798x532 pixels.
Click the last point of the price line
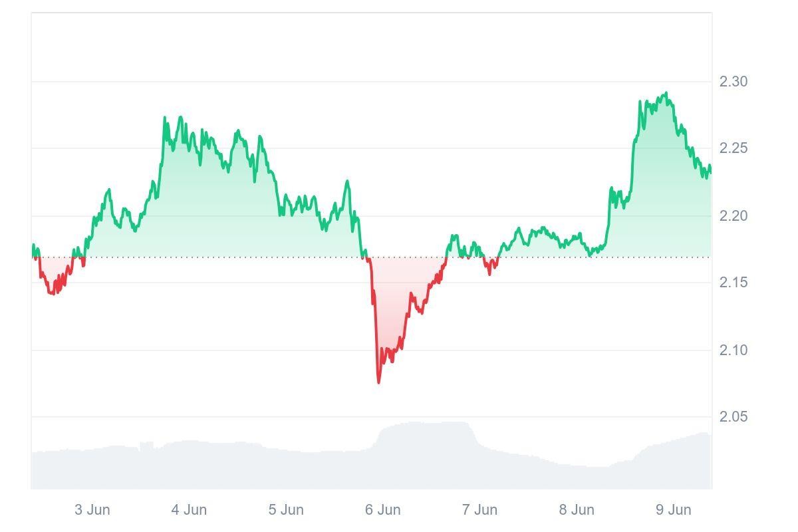click(710, 172)
